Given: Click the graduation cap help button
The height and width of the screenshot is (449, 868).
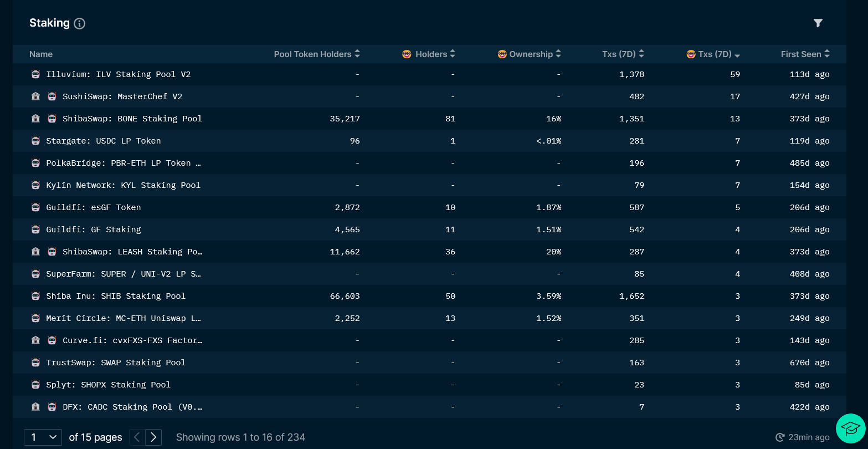Looking at the screenshot, I should coord(850,428).
